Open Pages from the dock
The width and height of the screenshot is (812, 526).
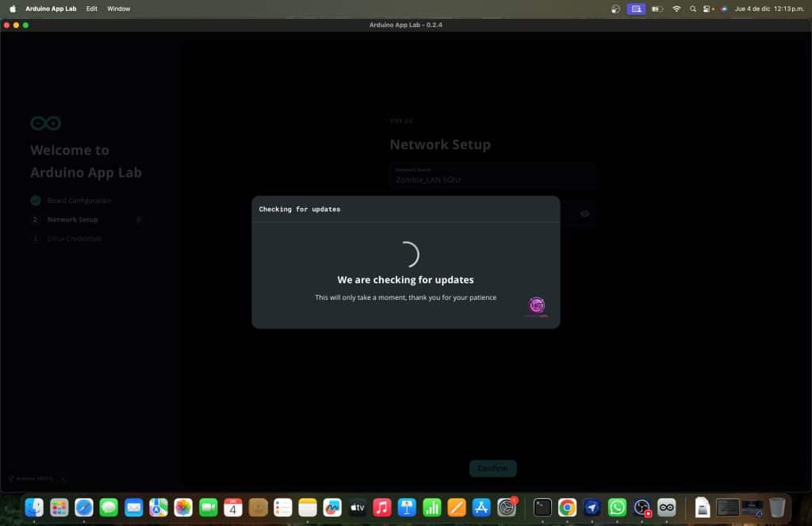point(457,507)
